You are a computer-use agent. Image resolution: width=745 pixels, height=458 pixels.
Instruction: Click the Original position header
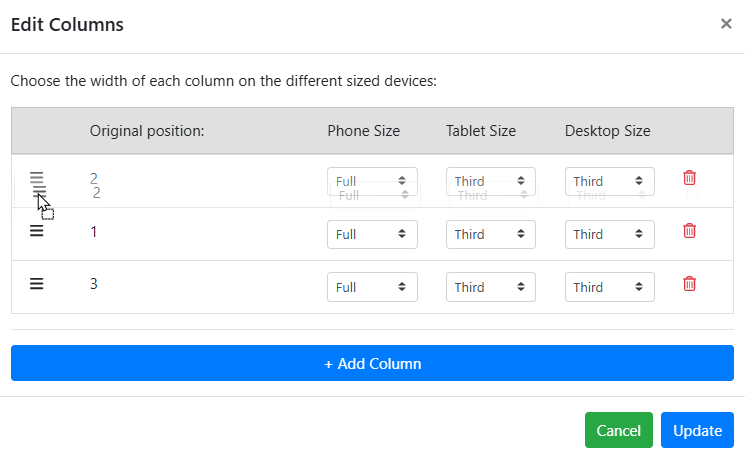pos(147,131)
